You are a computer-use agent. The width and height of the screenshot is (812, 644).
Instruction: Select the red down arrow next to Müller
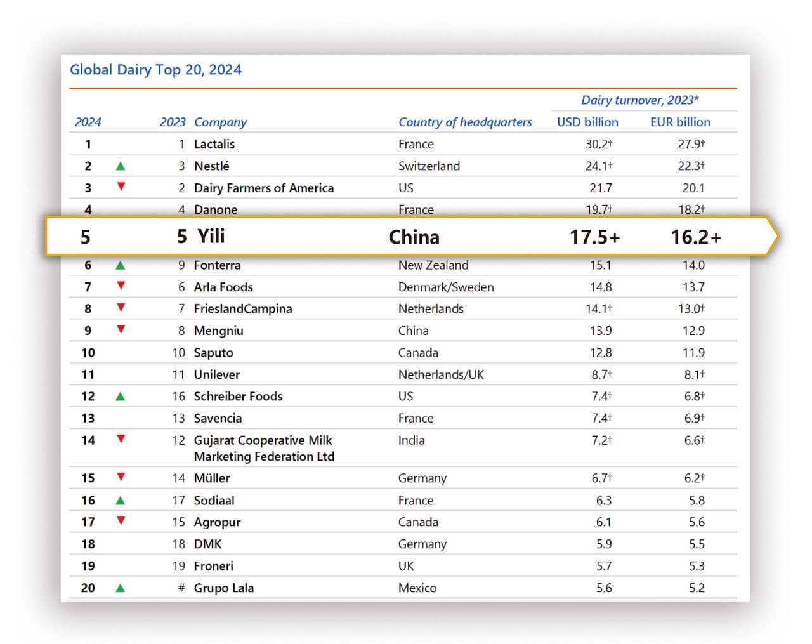pyautogui.click(x=121, y=478)
